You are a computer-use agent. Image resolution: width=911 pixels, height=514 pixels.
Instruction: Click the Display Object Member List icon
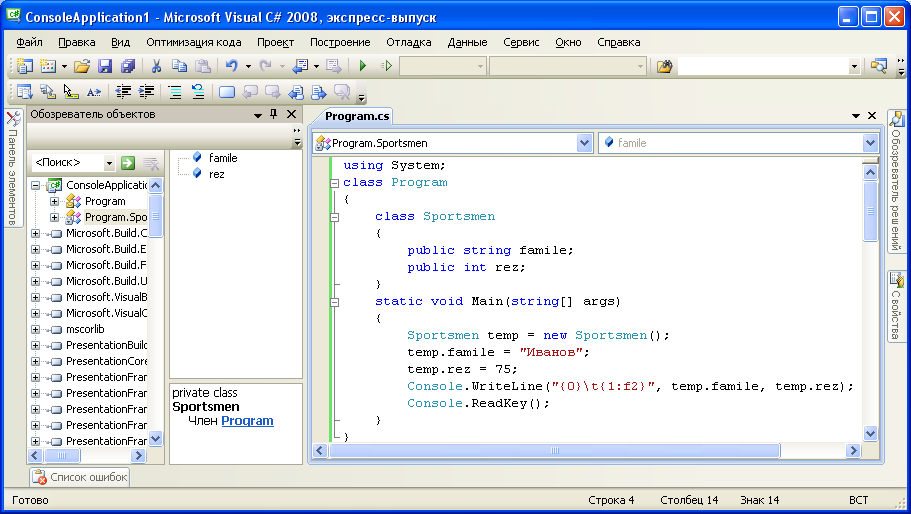24,92
